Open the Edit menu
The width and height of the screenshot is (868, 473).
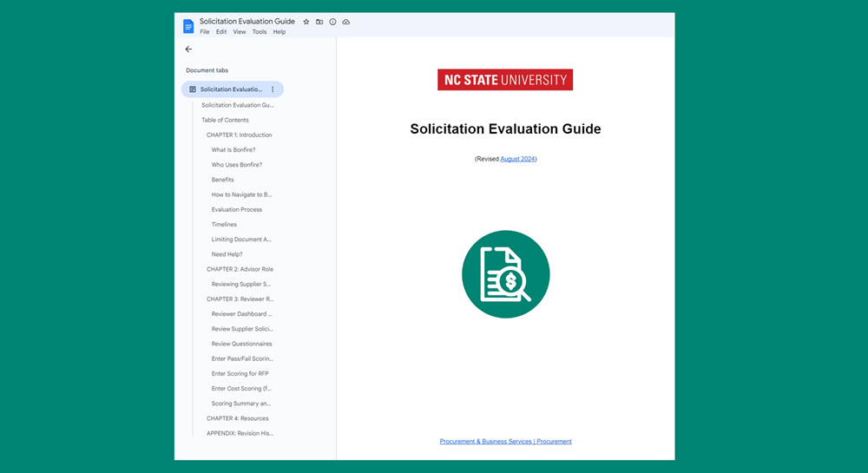click(x=221, y=32)
